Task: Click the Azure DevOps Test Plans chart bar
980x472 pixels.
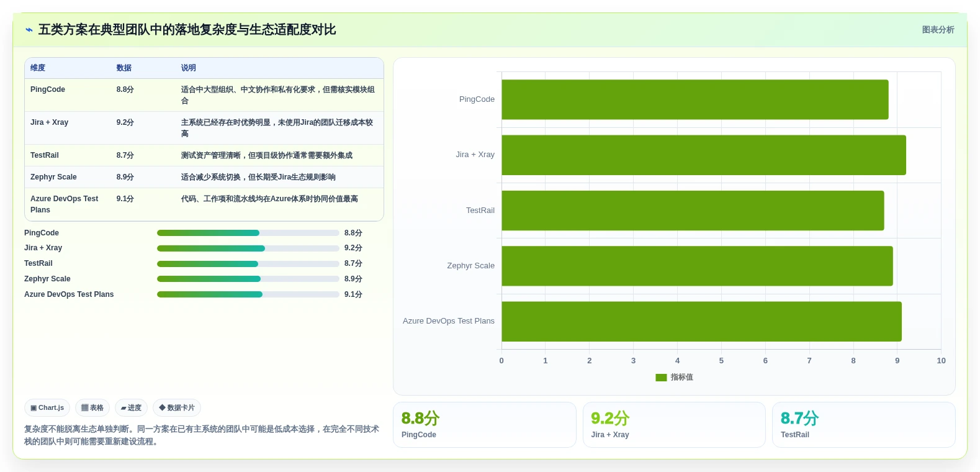Action: pyautogui.click(x=701, y=322)
